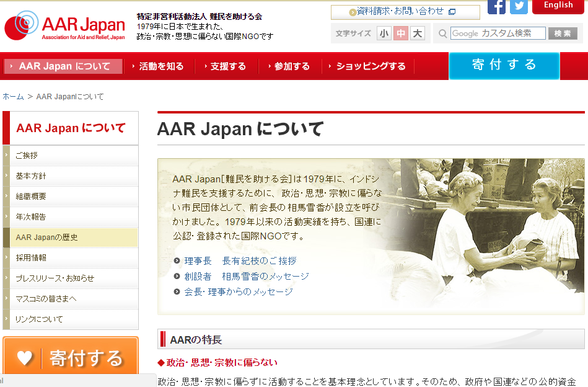Open the Facebook page icon
The image size is (588, 387).
(x=496, y=7)
